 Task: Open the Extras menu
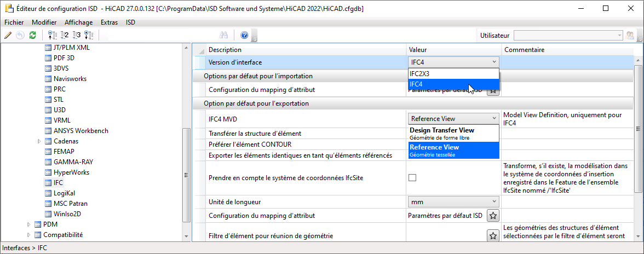[x=110, y=22]
